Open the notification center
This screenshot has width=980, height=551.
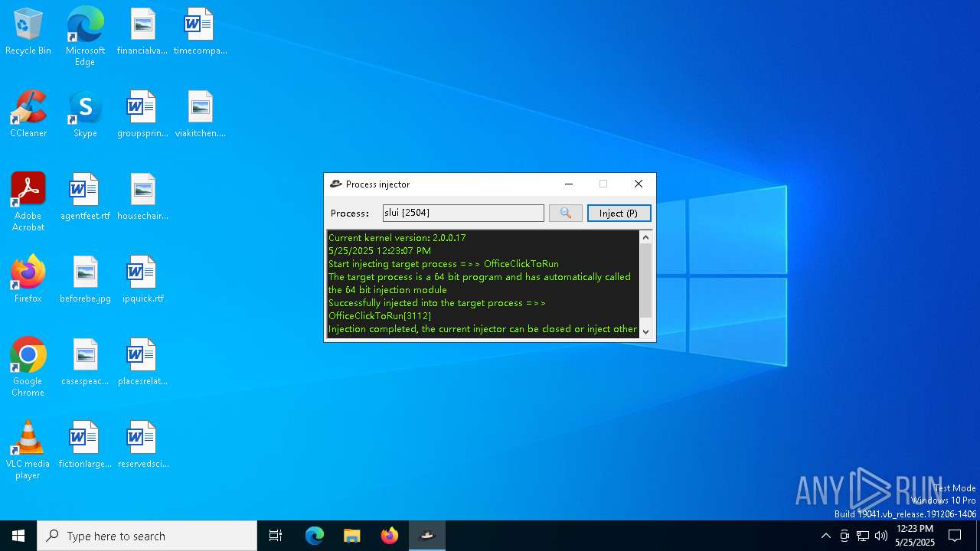pos(955,536)
